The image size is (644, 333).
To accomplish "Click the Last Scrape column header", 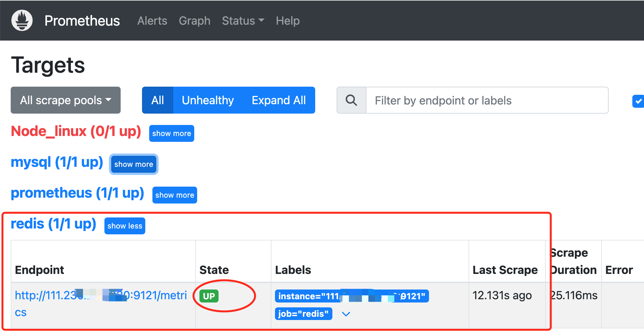I will (505, 270).
